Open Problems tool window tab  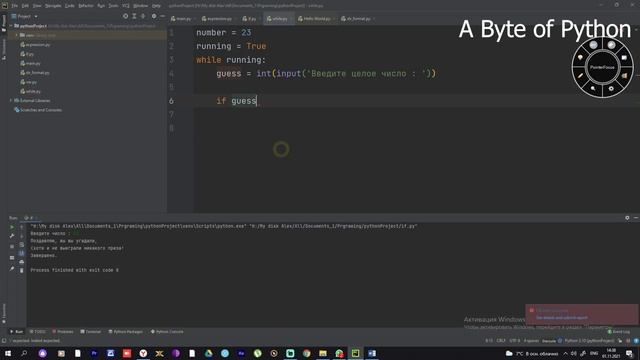(63, 332)
